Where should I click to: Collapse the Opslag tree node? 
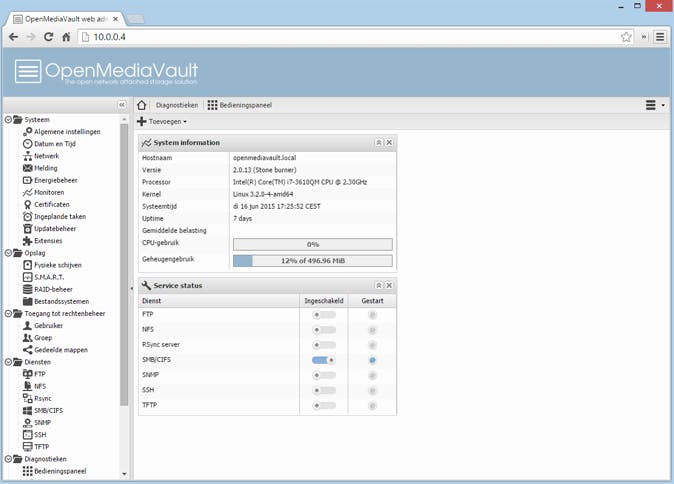pyautogui.click(x=8, y=253)
